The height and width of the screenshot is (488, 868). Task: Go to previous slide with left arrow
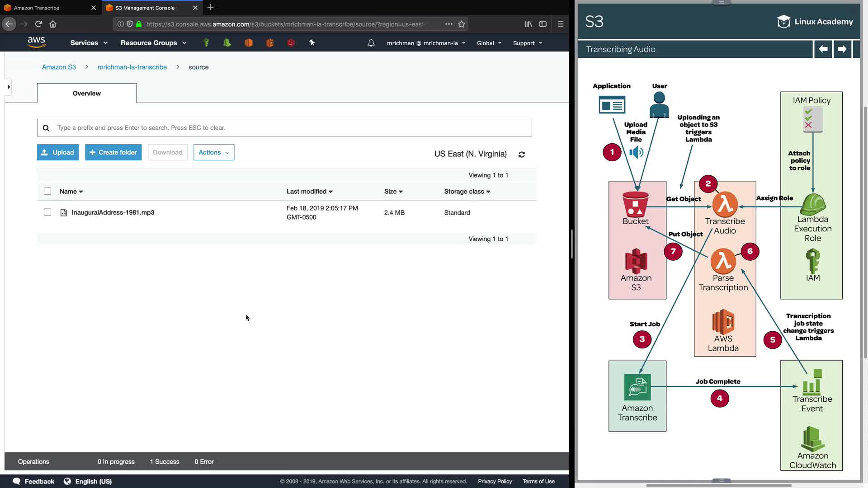(823, 49)
